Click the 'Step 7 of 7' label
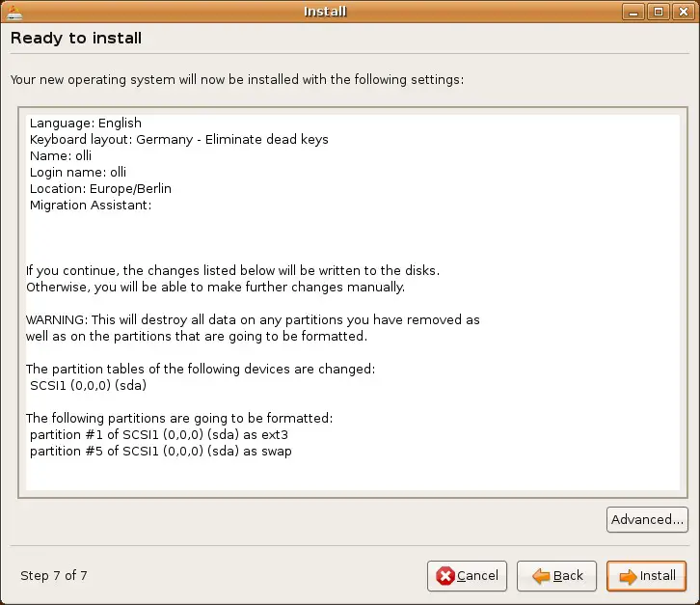This screenshot has width=700, height=605. pos(54,575)
